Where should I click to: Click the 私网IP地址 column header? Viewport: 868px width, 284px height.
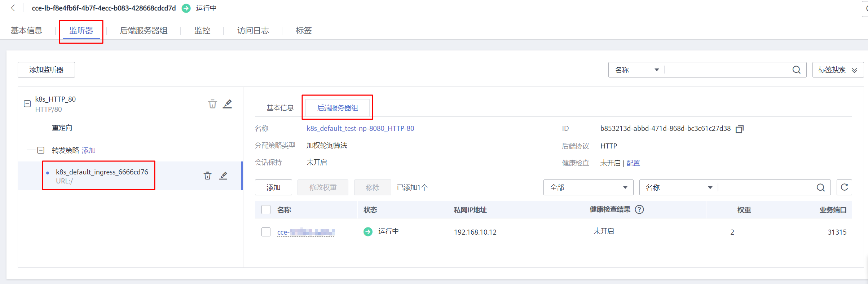click(470, 210)
